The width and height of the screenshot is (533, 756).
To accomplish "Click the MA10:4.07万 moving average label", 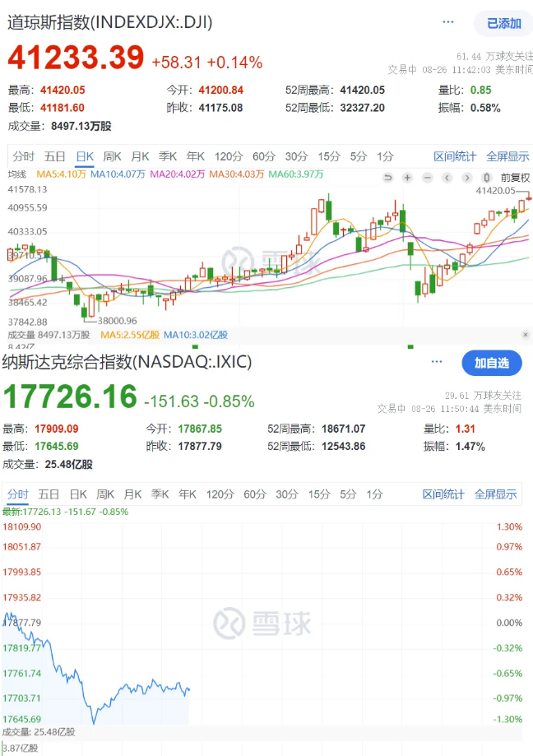I will [x=118, y=174].
